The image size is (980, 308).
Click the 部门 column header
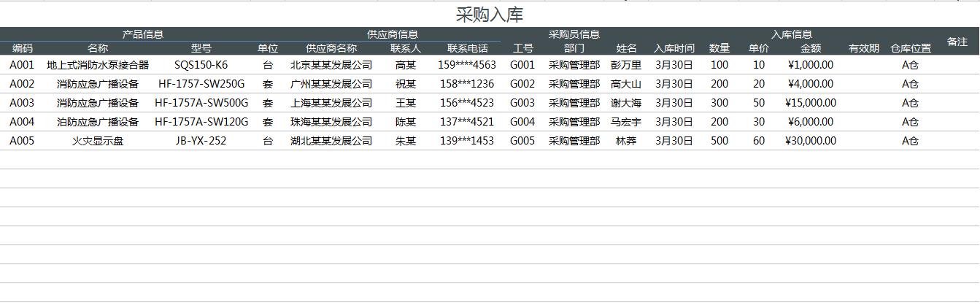click(x=574, y=48)
